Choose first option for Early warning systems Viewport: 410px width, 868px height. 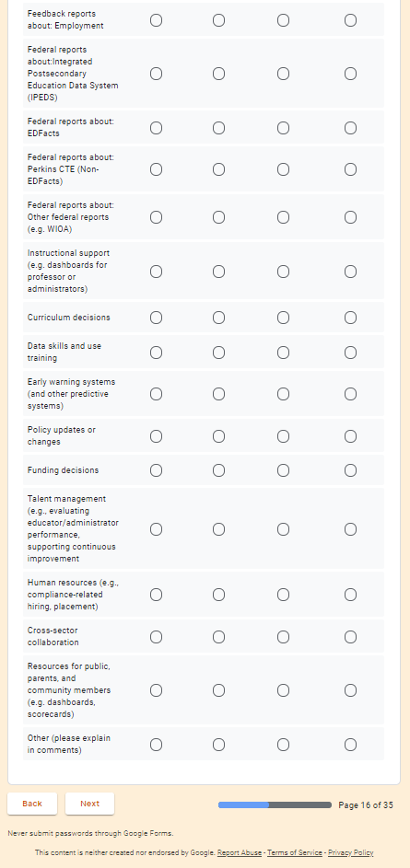pyautogui.click(x=157, y=394)
